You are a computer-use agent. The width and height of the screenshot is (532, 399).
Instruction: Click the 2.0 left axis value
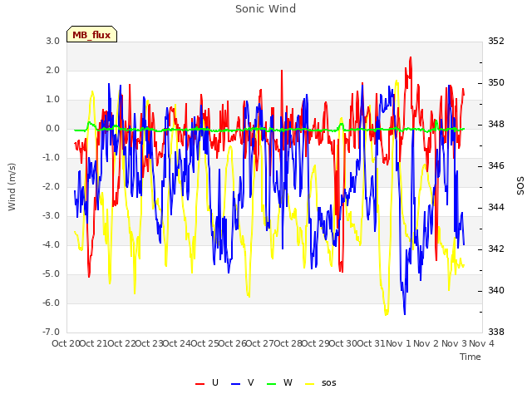53,70
